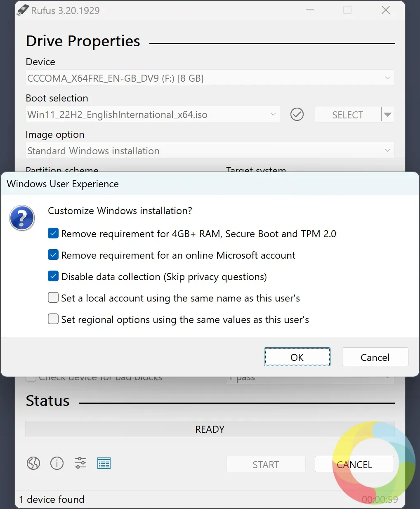420x509 pixels.
Task: Click the Boot selection label
Action: [57, 98]
